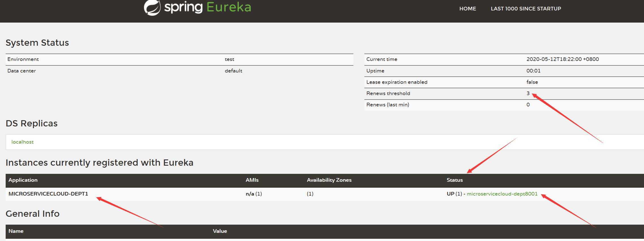Select the uptime value 00:01
Screen dimensions: 644x241
click(x=533, y=71)
